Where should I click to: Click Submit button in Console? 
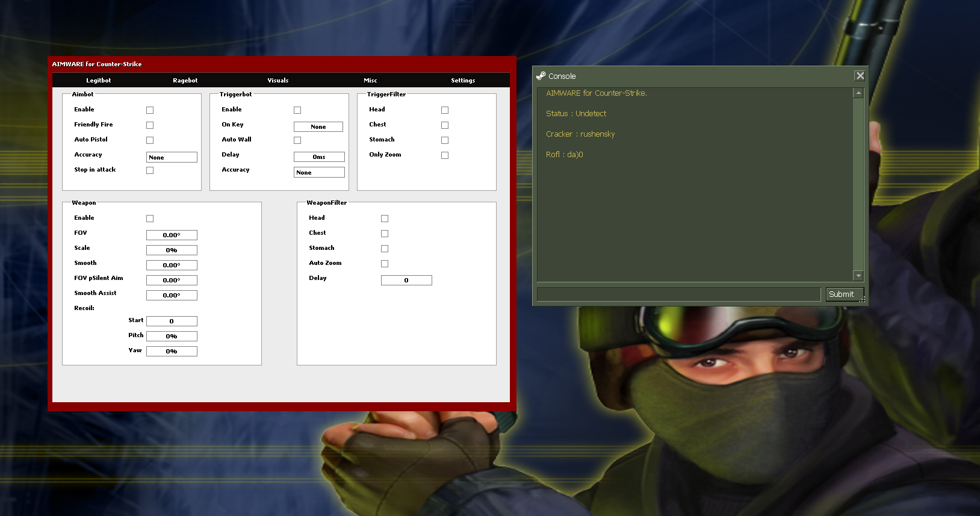[x=845, y=294]
